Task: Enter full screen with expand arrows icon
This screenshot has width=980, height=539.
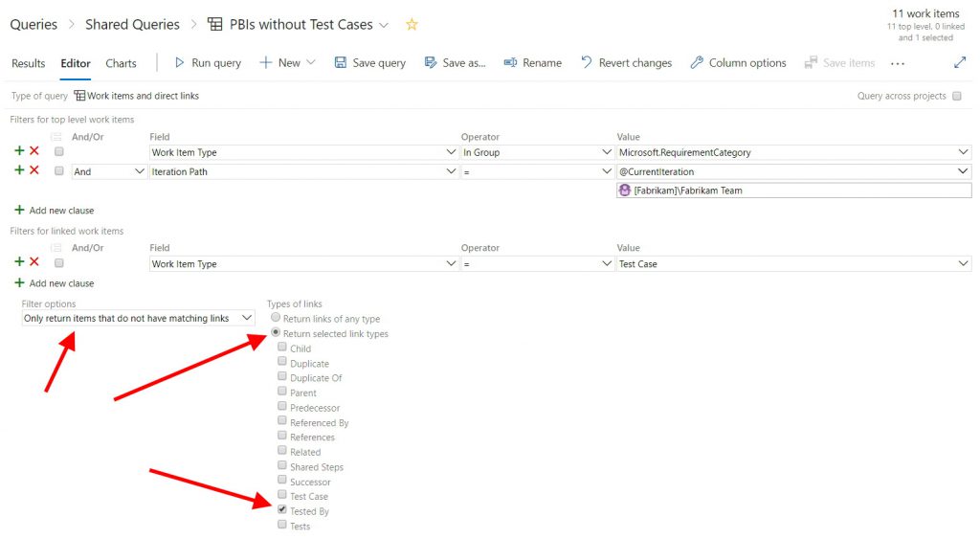Action: click(x=960, y=63)
